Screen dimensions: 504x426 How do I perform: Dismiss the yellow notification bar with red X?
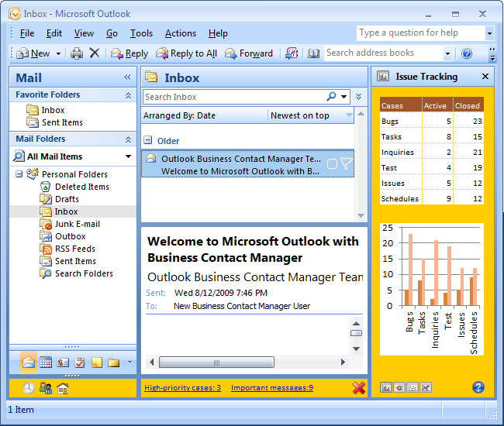point(359,388)
